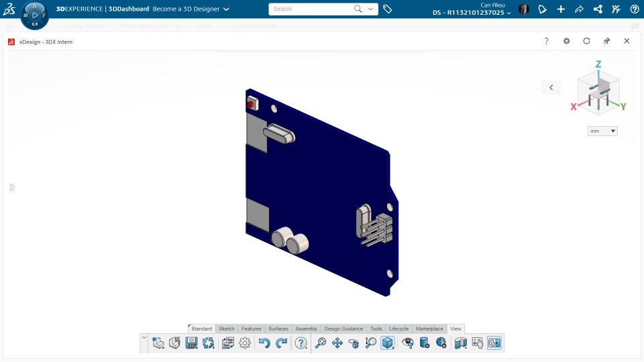This screenshot has width=644, height=362.
Task: Click the hand-select panel icon
Action: [477, 343]
